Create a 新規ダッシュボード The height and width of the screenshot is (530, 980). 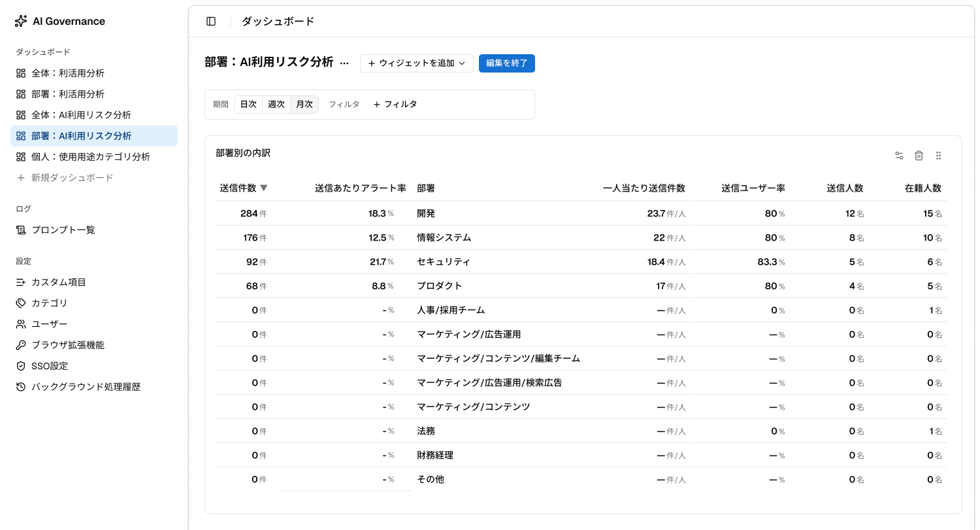[94, 178]
